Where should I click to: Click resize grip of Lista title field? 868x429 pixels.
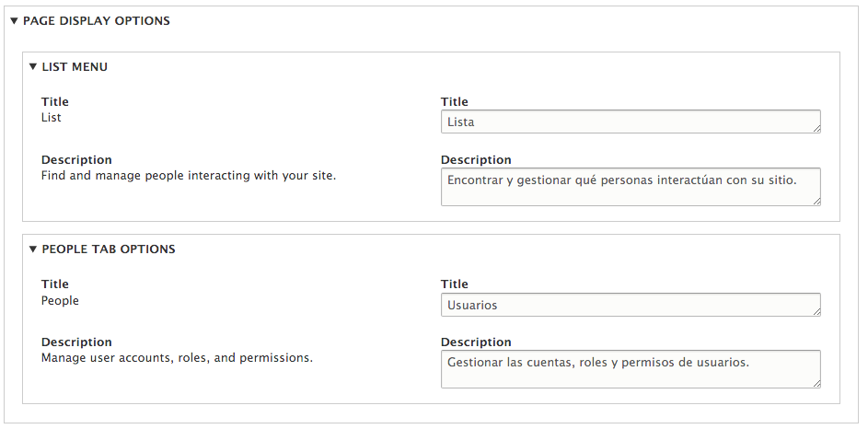(x=816, y=129)
